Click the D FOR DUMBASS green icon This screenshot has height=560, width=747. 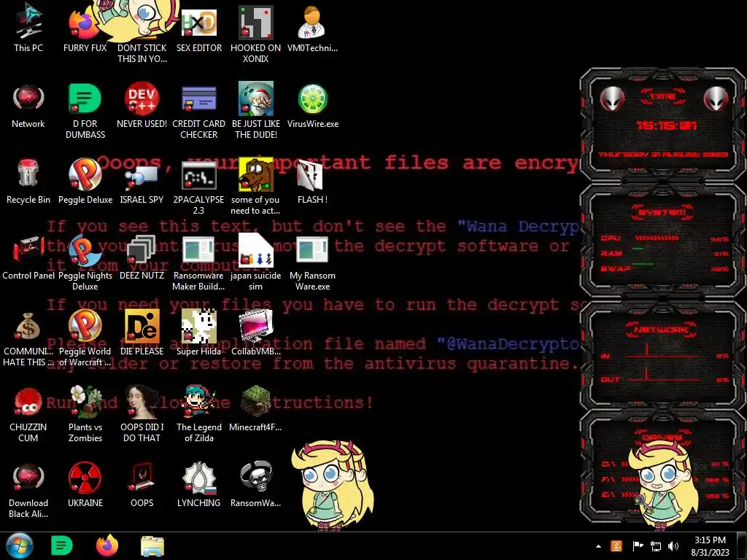click(85, 111)
